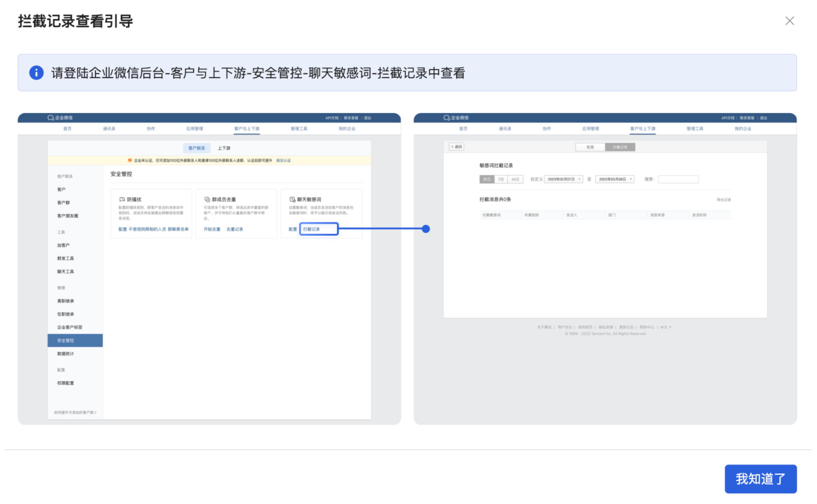The height and width of the screenshot is (504, 817).
Task: Click 聊天敏感词 card icon in left screenshot
Action: pos(293,199)
